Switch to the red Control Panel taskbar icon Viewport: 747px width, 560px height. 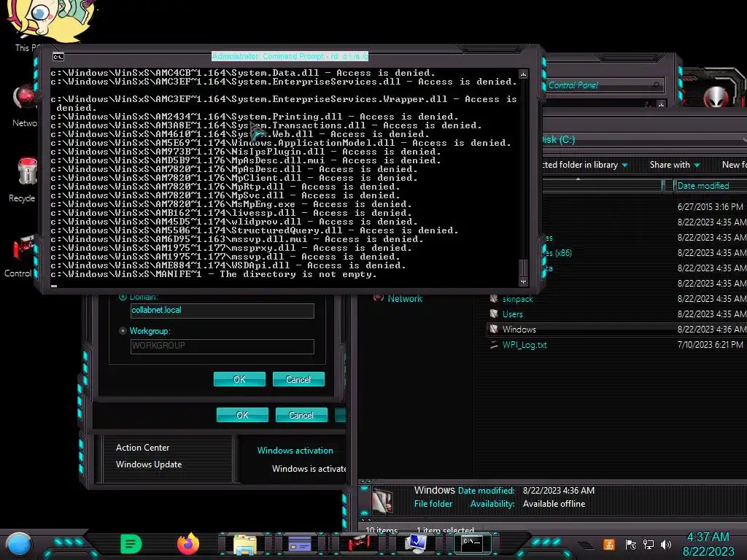357,544
